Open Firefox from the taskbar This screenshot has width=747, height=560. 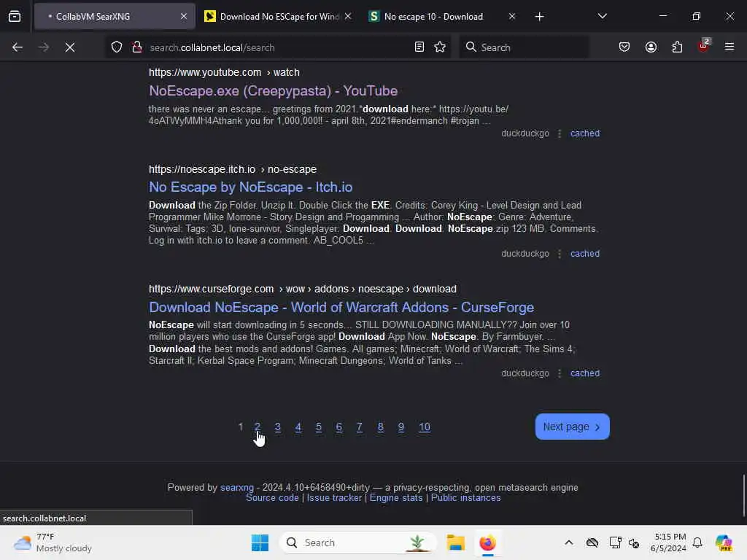click(x=488, y=542)
